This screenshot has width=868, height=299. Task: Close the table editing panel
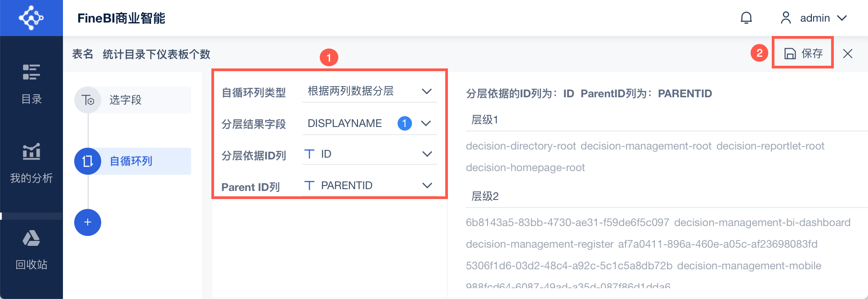pos(848,54)
